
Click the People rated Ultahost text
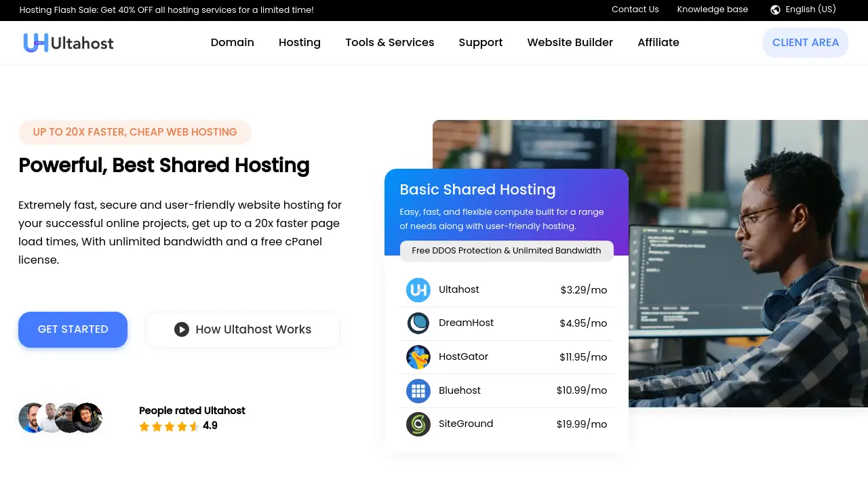click(x=192, y=411)
